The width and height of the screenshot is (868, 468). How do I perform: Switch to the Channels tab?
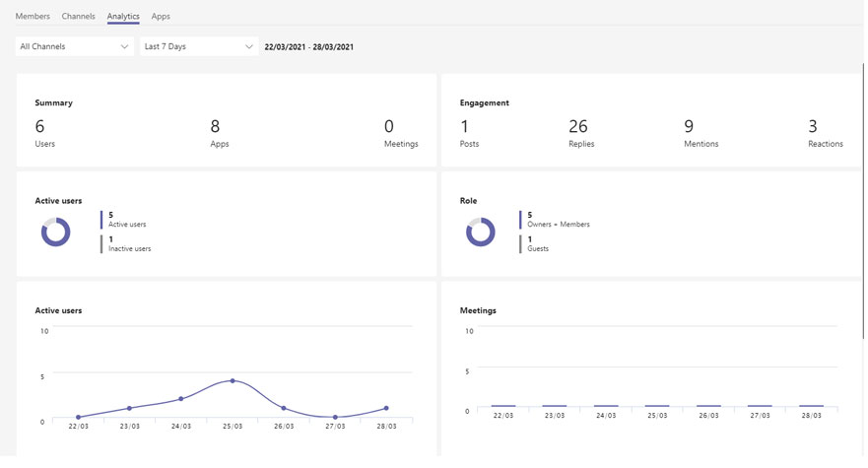click(x=78, y=16)
